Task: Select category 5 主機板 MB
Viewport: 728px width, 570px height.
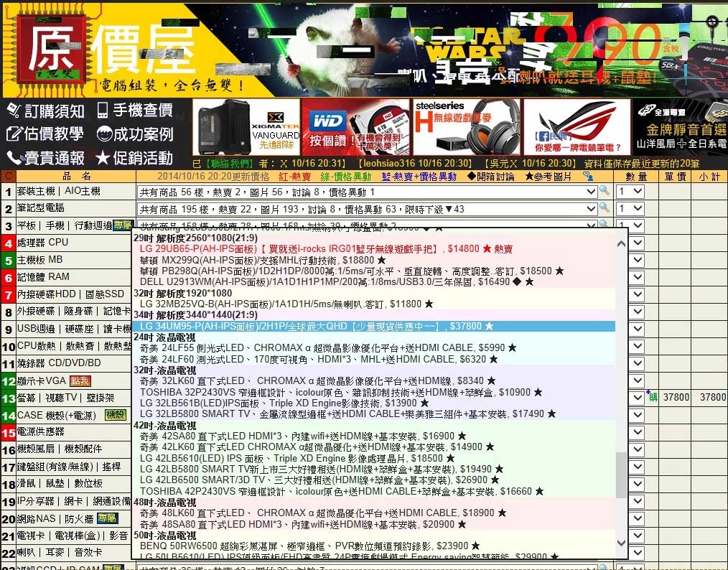Action: point(40,259)
